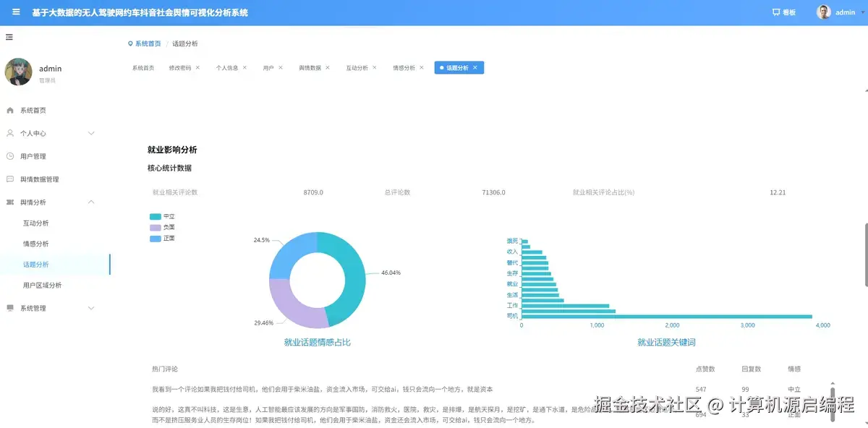
Task: Click the gear icon next to 系统管理
Action: (x=11, y=307)
